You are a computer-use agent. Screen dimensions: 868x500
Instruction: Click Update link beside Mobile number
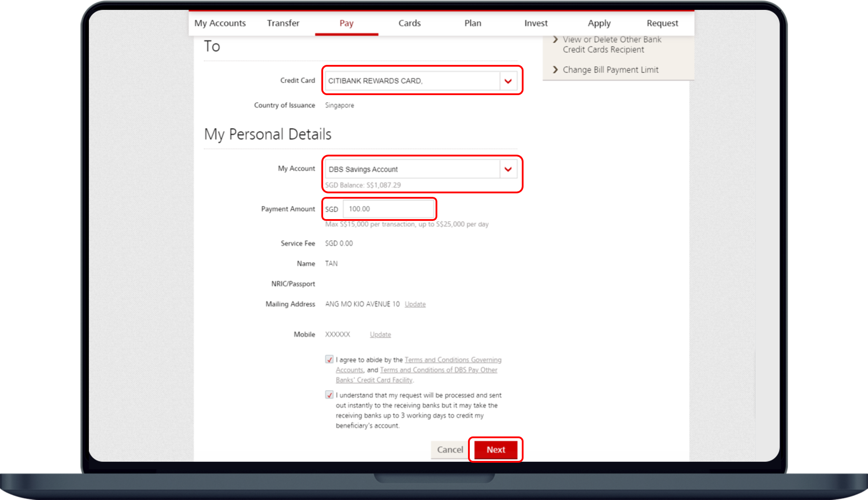click(380, 334)
